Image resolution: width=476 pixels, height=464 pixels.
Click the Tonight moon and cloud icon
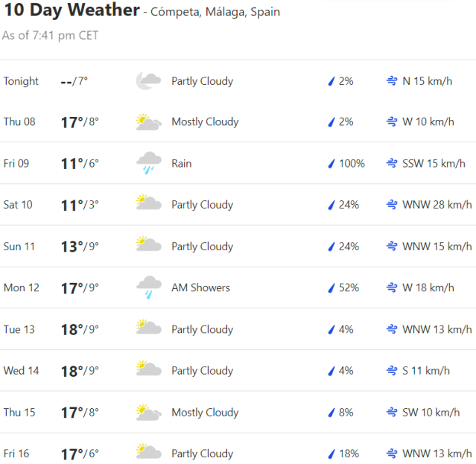tap(148, 81)
